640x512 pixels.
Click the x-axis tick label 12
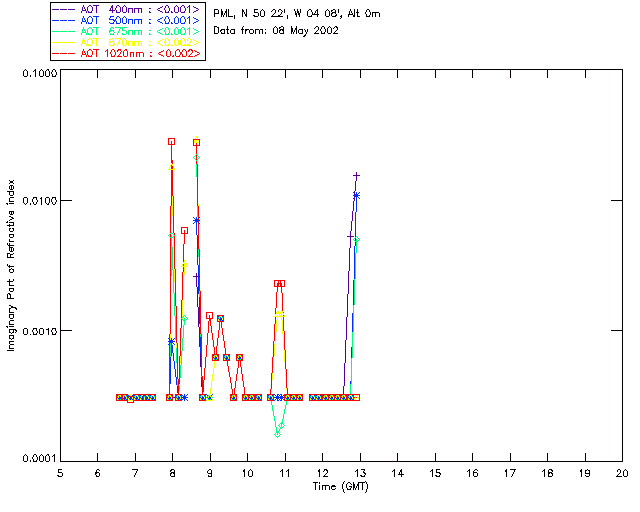point(322,473)
